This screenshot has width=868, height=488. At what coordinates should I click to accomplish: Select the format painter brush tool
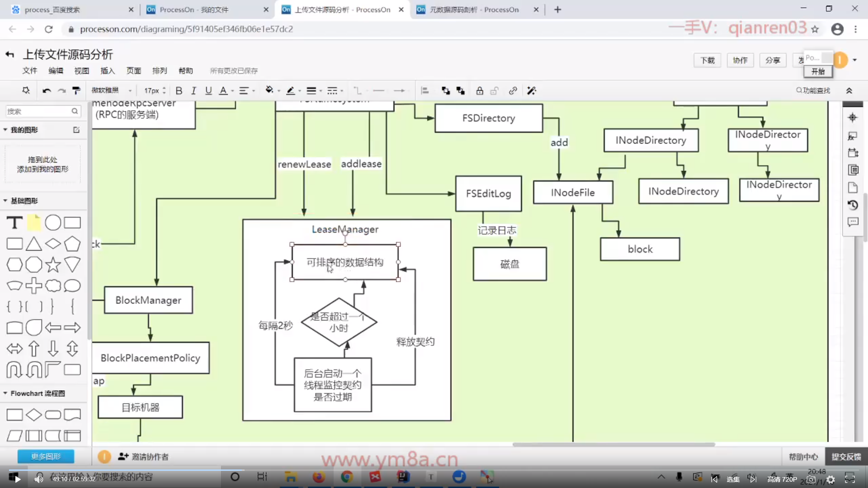pyautogui.click(x=76, y=91)
